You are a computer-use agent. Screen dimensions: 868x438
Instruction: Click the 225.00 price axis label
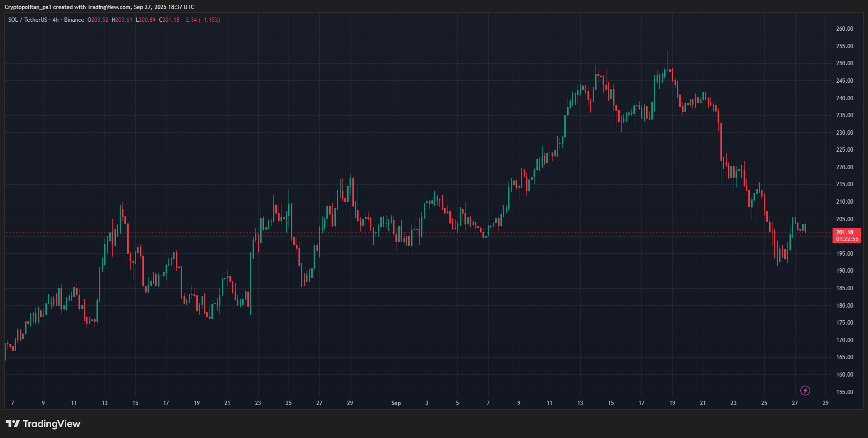tap(845, 150)
